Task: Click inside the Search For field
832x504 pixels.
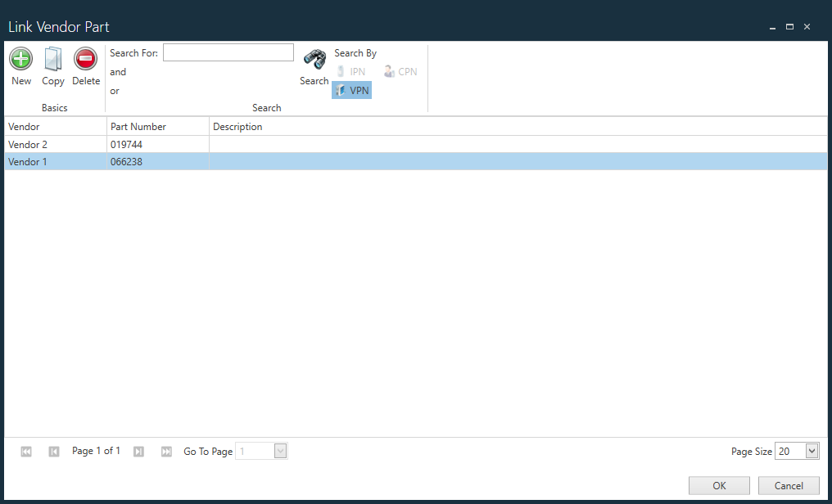Action: click(x=228, y=52)
